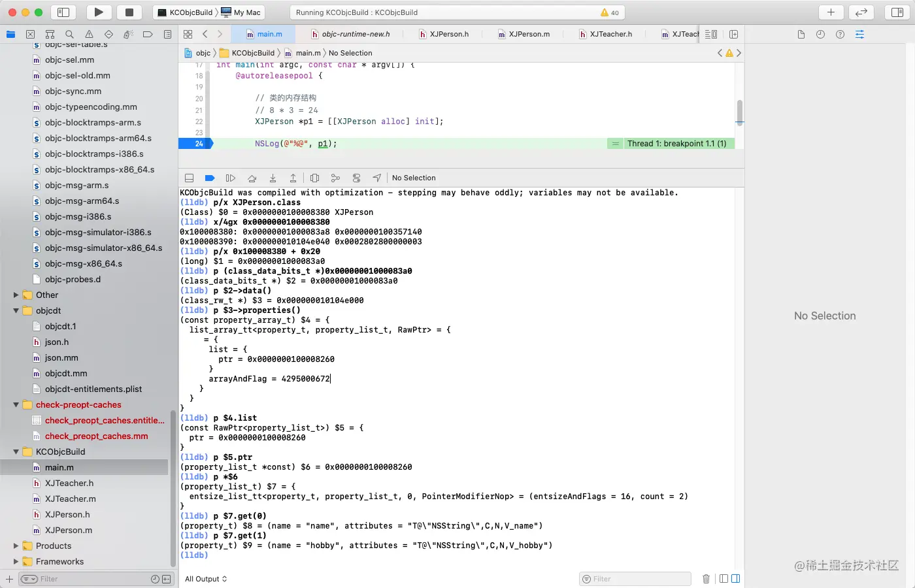Open the Breakpoint navigator
Image resolution: width=915 pixels, height=588 pixels.
148,34
